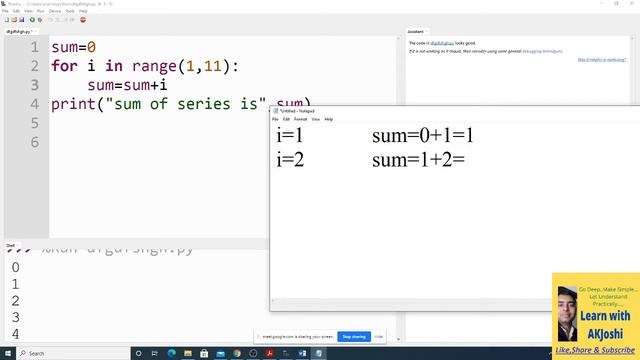Image resolution: width=640 pixels, height=360 pixels.
Task: Open Microsoft Edge from taskbar
Action: click(x=171, y=353)
